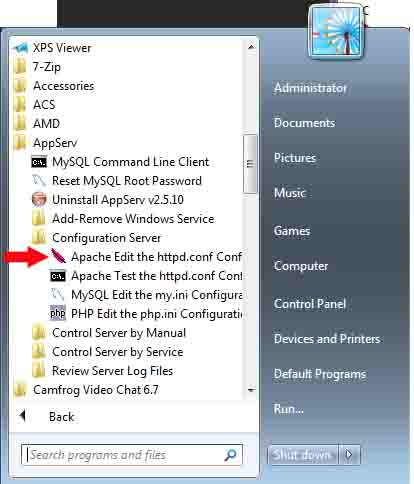The image size is (414, 484).
Task: Click the Reset MySQL Root Password icon
Action: point(39,181)
